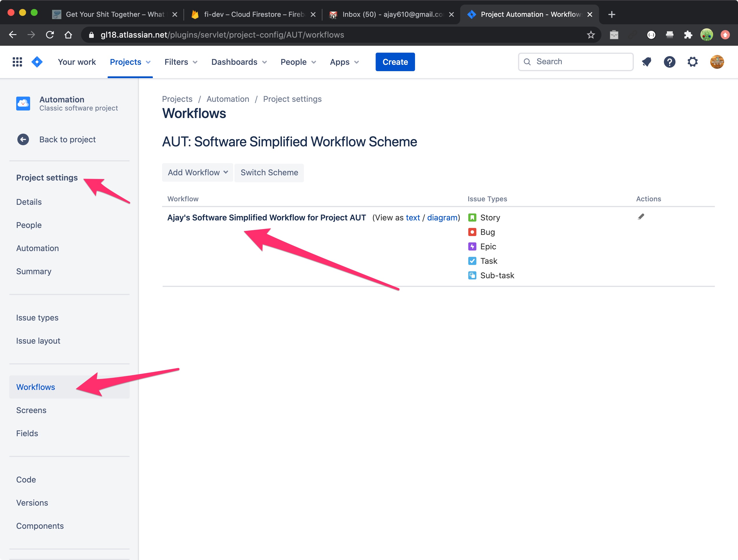Expand the Projects menu
The height and width of the screenshot is (560, 738).
click(130, 62)
